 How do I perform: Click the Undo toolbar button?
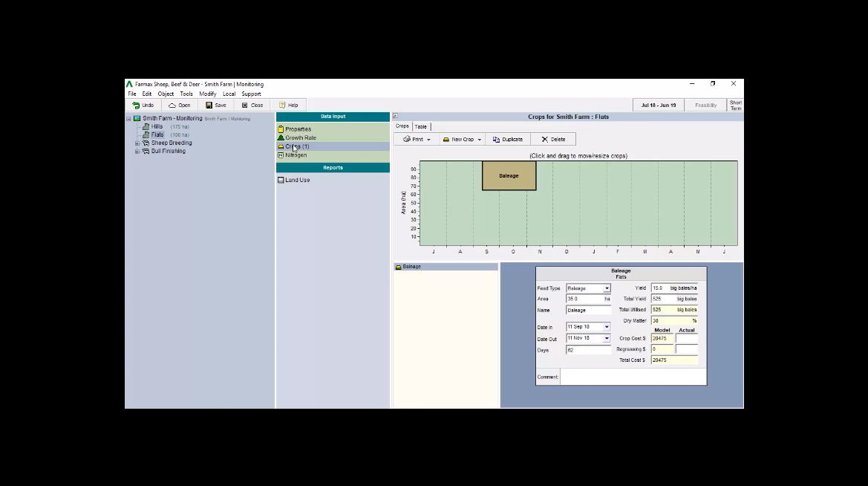click(x=143, y=106)
